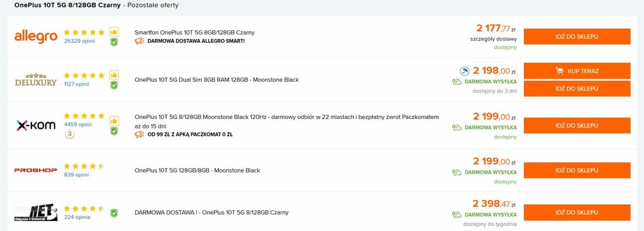
Task: Go to shop for Allegro offer
Action: tap(577, 37)
